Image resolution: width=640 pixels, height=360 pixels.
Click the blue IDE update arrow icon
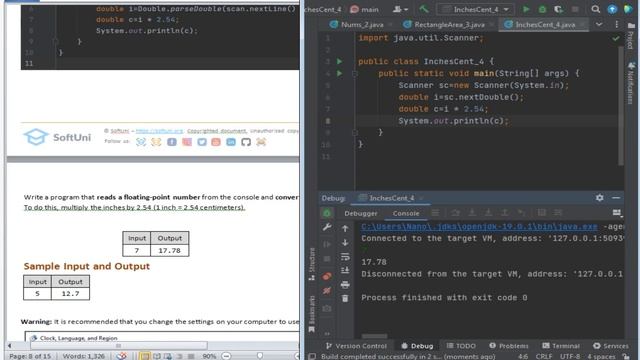(612, 9)
